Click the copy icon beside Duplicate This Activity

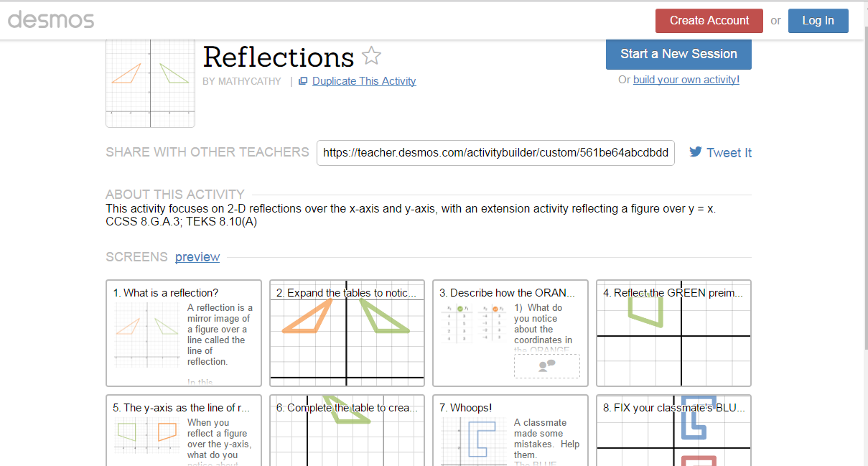point(302,80)
